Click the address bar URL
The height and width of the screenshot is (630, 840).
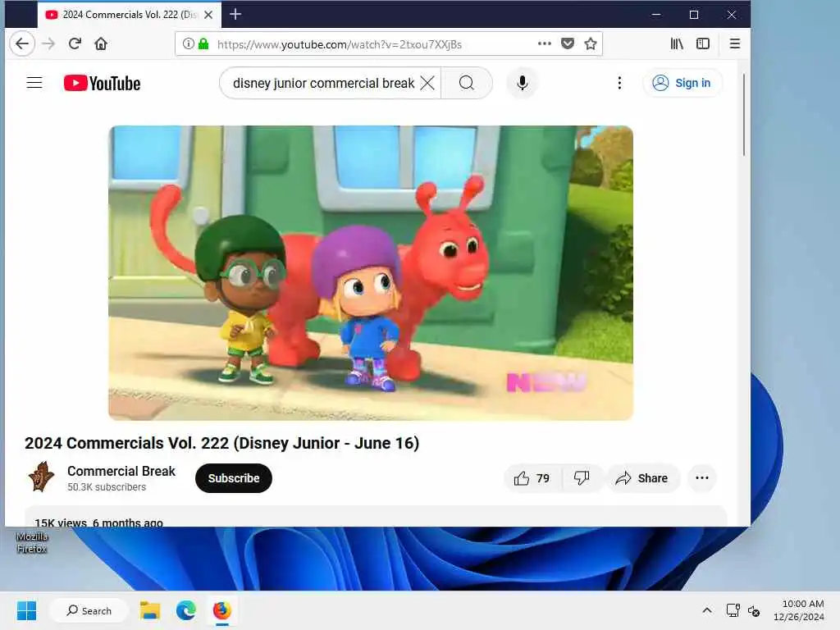coord(340,44)
